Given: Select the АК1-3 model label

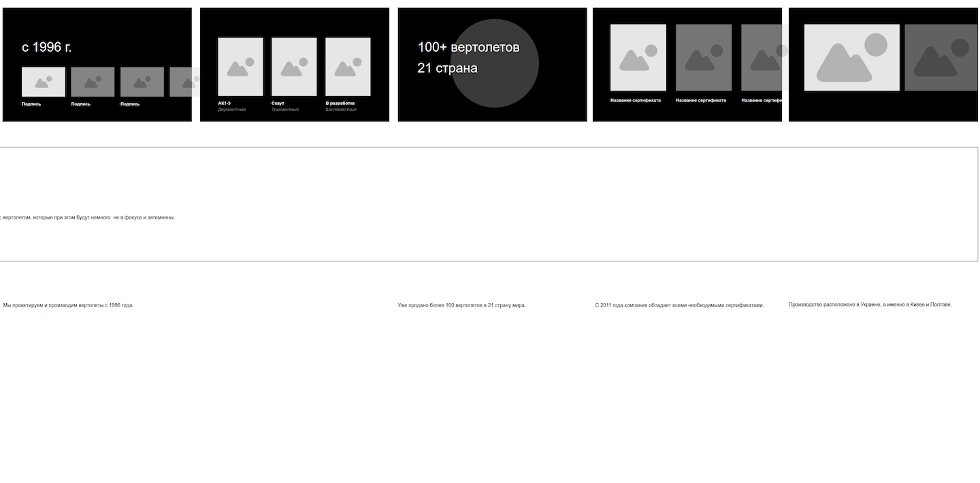Looking at the screenshot, I should pos(225,104).
